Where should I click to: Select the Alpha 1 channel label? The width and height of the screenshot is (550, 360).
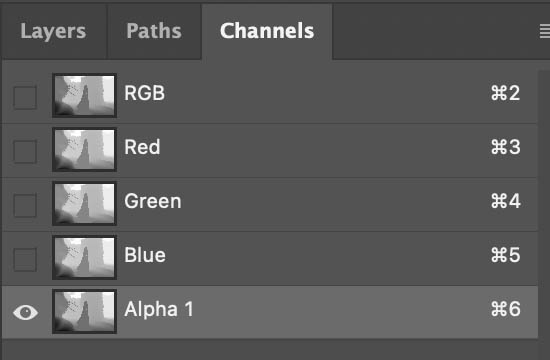159,309
